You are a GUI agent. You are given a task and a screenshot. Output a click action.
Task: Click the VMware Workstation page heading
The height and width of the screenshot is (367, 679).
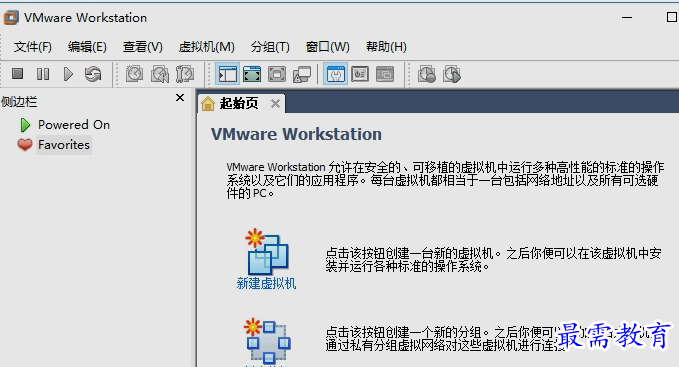pyautogui.click(x=296, y=134)
